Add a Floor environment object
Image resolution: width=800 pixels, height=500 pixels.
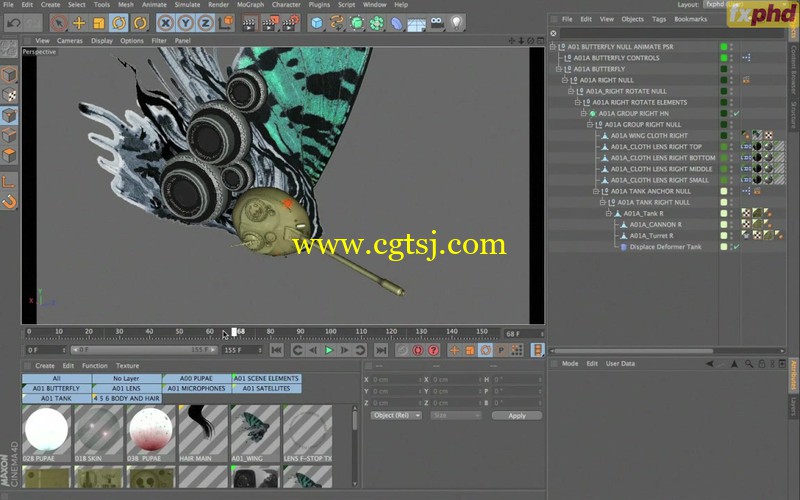[417, 23]
